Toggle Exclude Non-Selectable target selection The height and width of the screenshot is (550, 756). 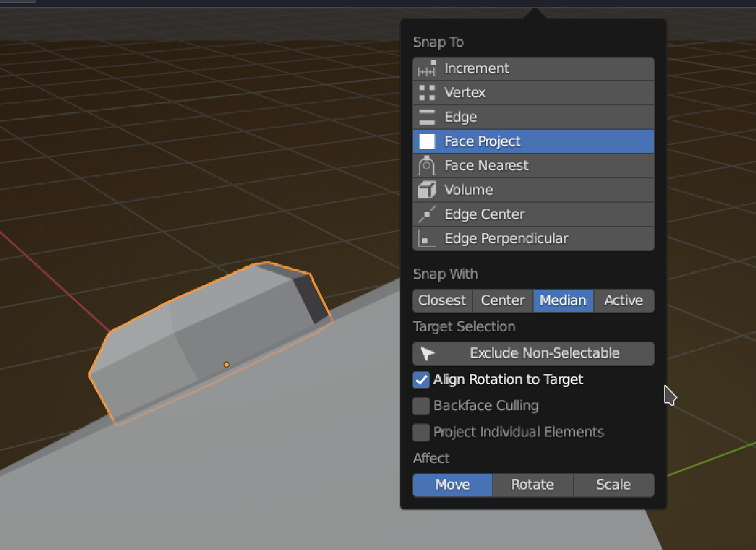tap(534, 354)
